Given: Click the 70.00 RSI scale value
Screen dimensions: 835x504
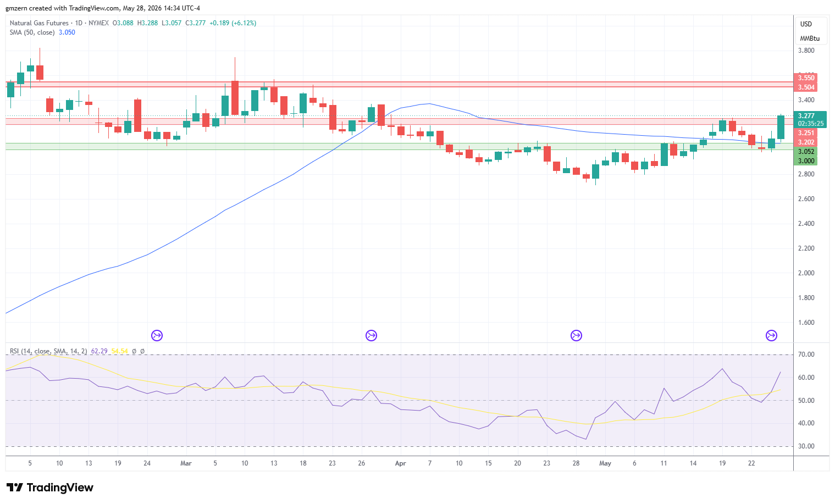Looking at the screenshot, I should [x=806, y=355].
